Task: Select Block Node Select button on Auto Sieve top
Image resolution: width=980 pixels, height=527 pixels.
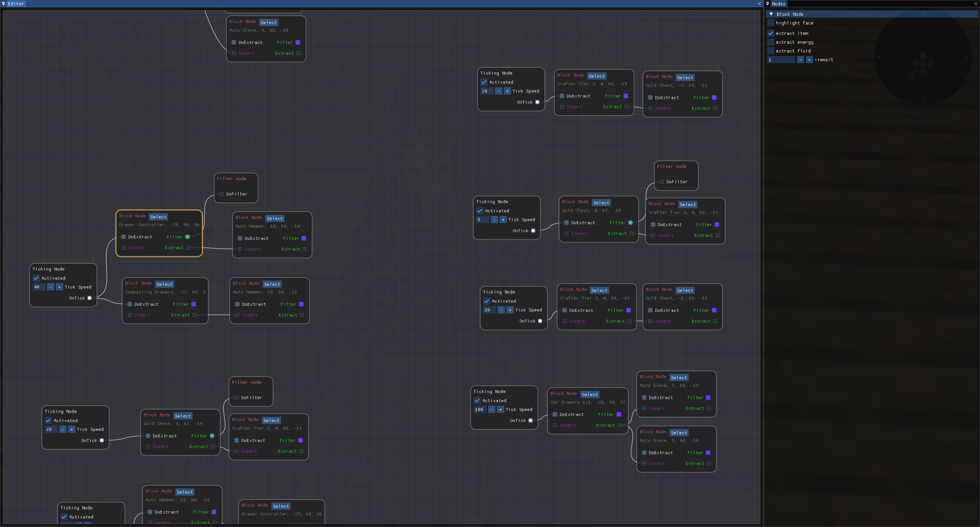Action: tap(268, 22)
